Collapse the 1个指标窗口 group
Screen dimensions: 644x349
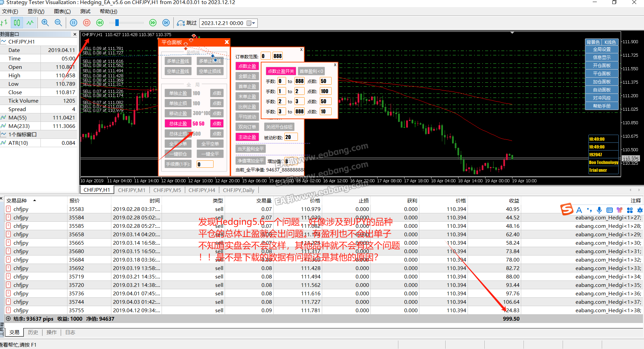click(4, 134)
